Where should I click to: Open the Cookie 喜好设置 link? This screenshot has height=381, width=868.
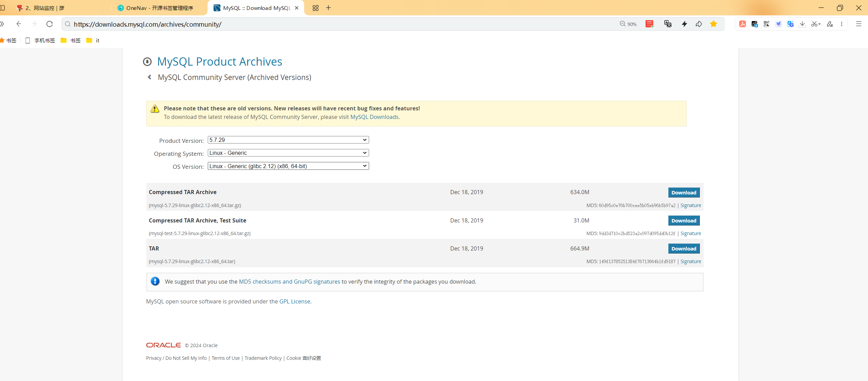click(304, 358)
